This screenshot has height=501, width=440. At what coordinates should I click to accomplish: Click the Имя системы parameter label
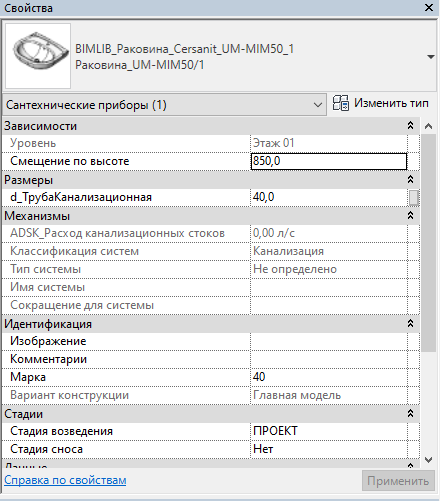coord(48,287)
